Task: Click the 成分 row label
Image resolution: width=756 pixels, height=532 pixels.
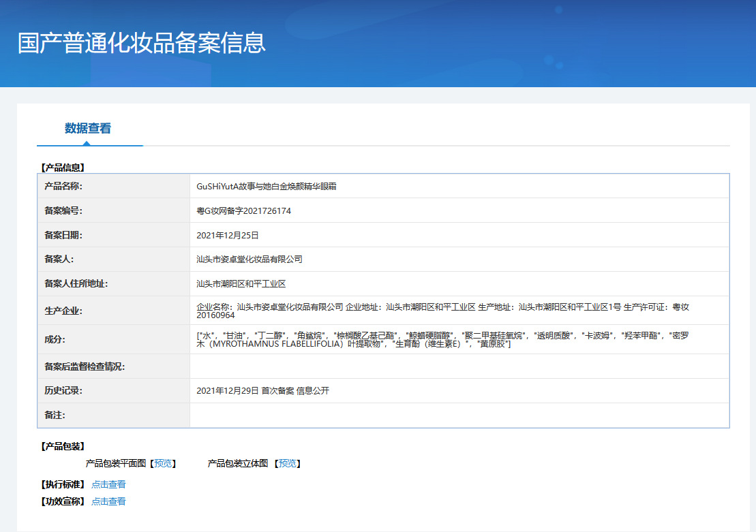Action: click(55, 339)
